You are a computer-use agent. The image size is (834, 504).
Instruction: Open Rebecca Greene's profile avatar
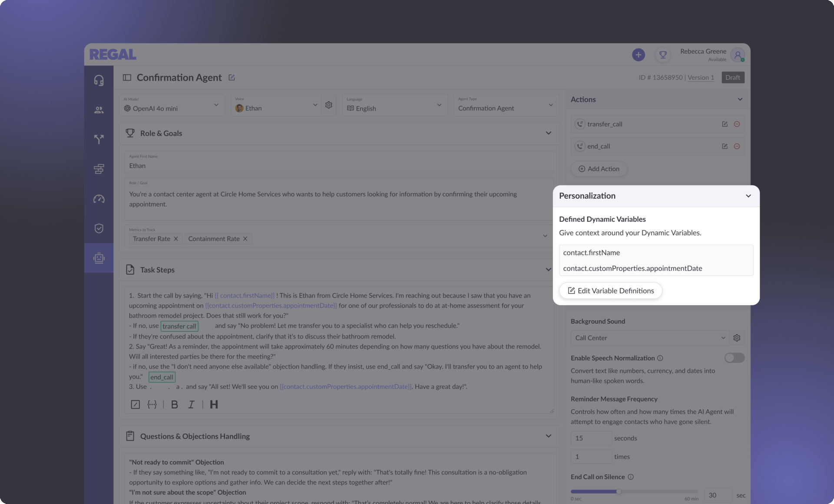pos(738,55)
